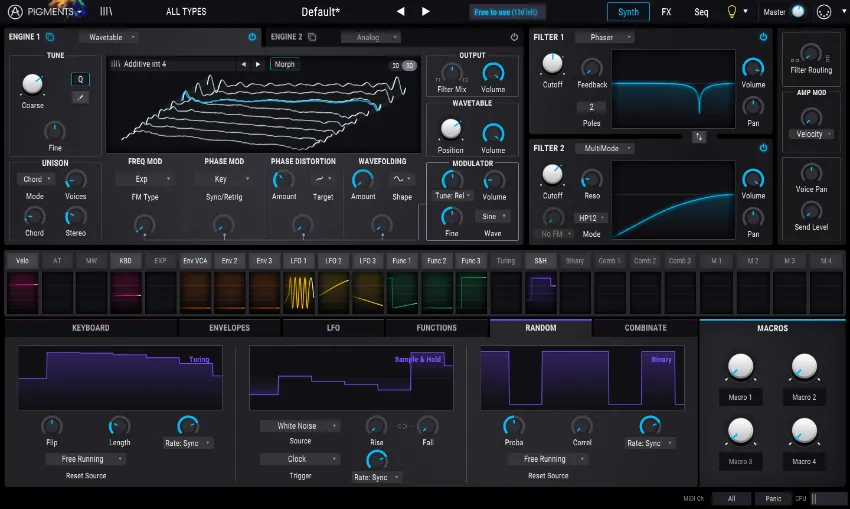The height and width of the screenshot is (509, 850).
Task: Toggle Engine 1 power button
Action: point(252,37)
